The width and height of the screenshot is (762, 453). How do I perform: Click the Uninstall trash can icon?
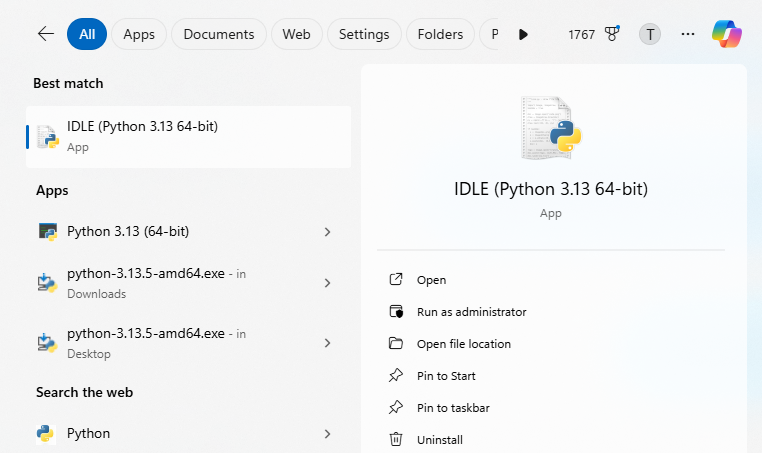(396, 440)
